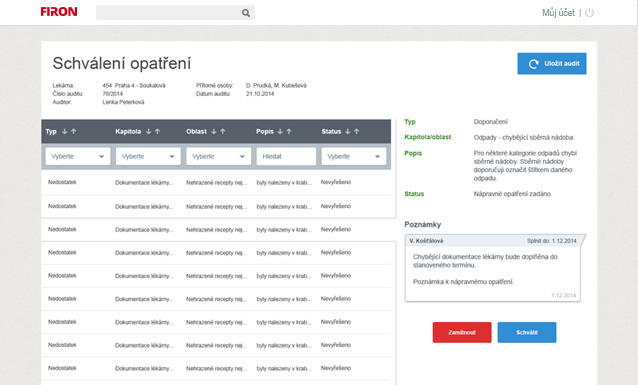Click 'Odpady - chybějící sběrná nádoba' text
638x385 pixels.
523,138
